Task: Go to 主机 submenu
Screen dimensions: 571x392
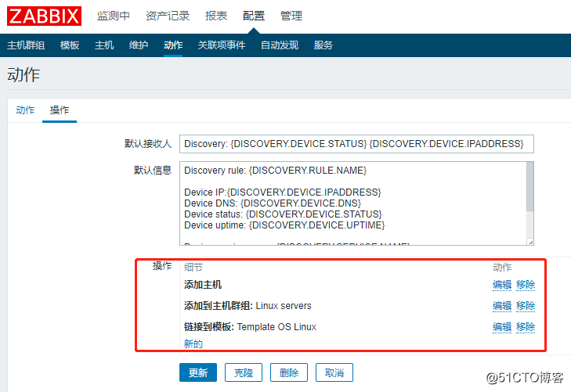Action: tap(104, 45)
